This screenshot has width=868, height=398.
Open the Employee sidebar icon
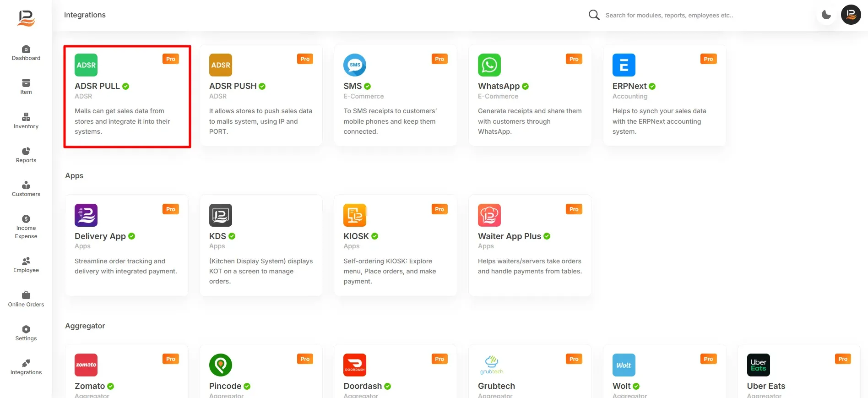click(x=26, y=261)
